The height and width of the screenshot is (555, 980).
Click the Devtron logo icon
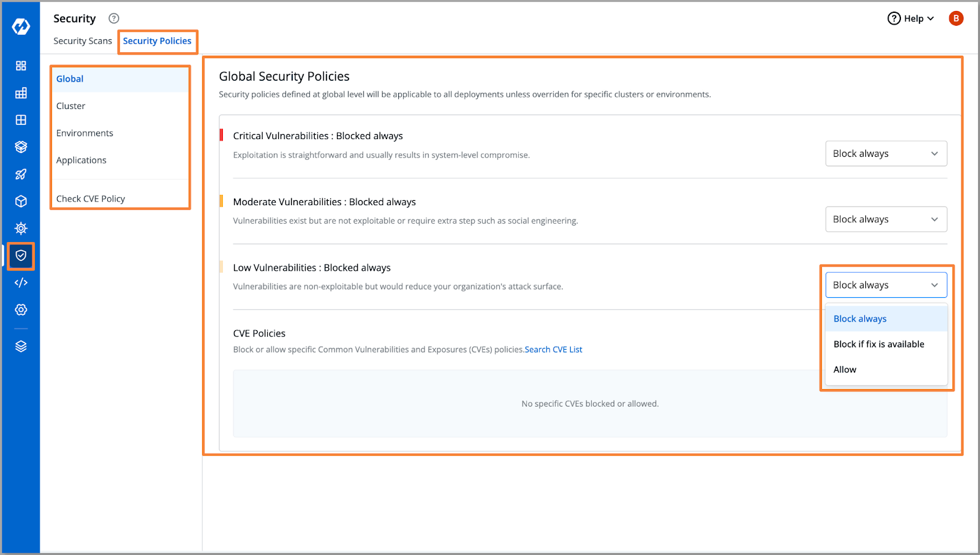click(21, 26)
